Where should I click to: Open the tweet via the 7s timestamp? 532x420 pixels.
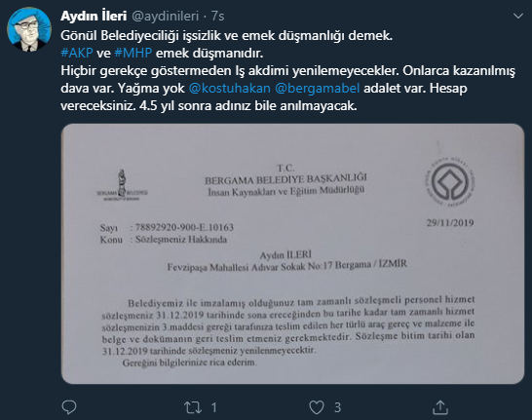(217, 16)
